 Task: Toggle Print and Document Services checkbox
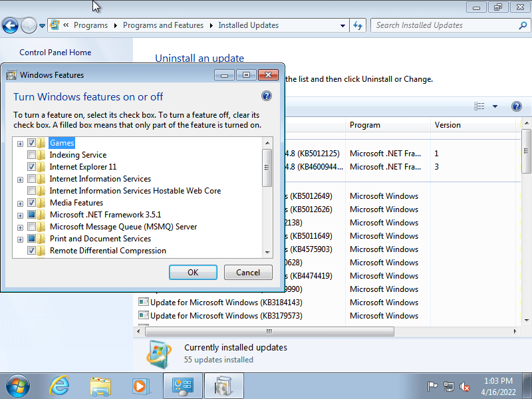point(31,239)
